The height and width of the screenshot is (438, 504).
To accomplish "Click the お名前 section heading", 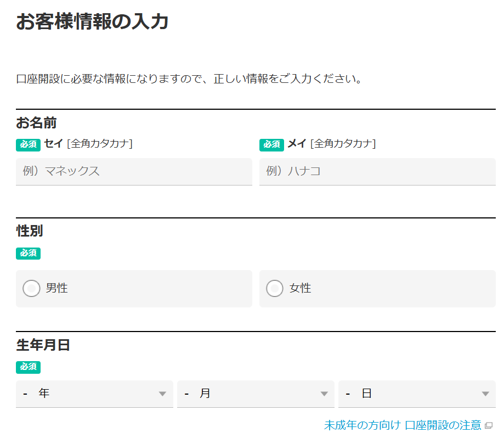I will (x=36, y=122).
